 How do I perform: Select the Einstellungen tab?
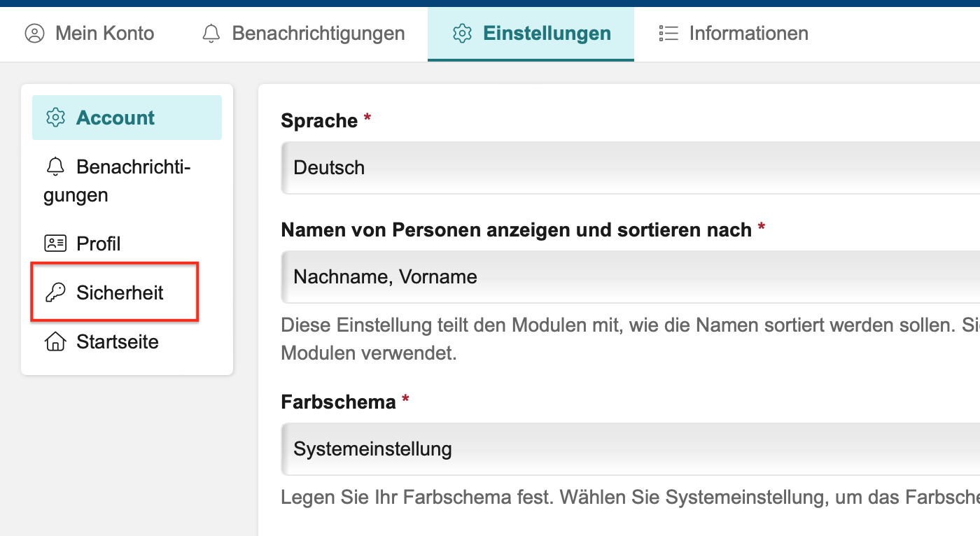click(x=531, y=34)
